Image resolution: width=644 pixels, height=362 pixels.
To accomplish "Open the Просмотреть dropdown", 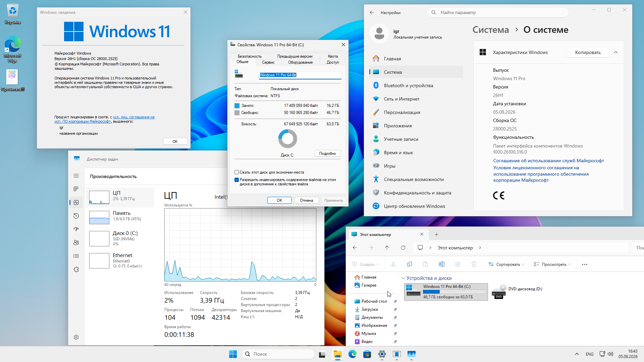I will click(x=552, y=264).
